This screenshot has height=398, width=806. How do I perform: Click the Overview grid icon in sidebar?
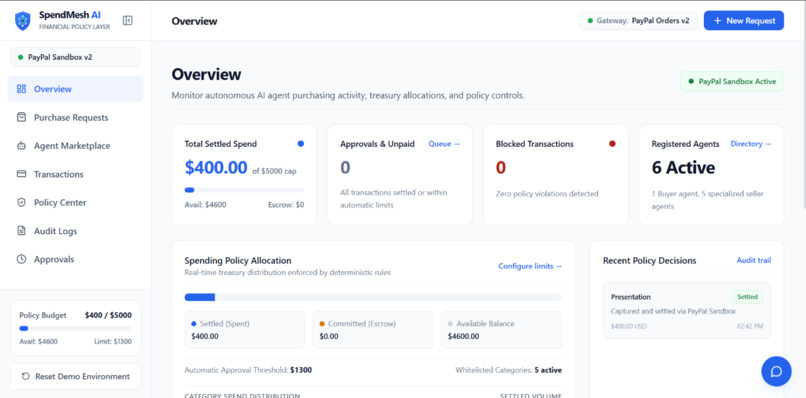(x=21, y=89)
